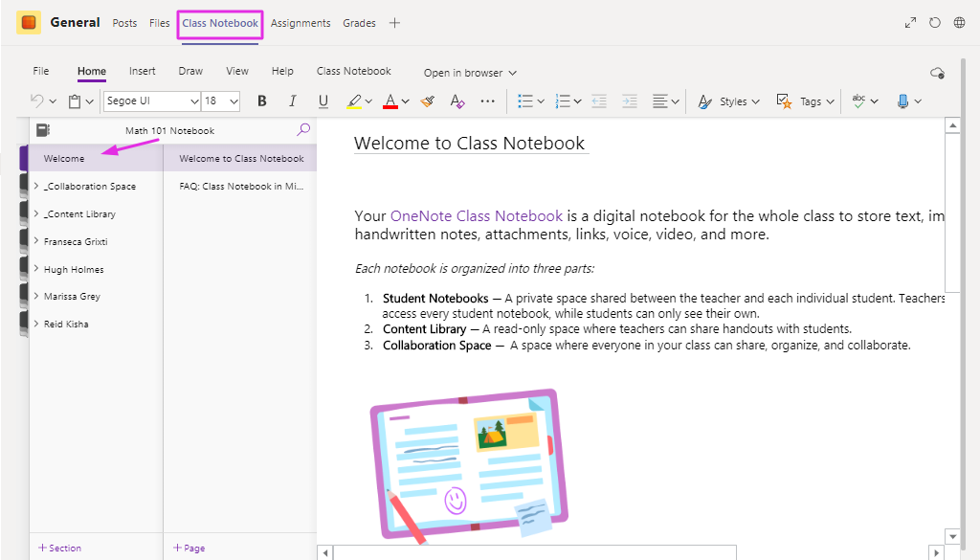Screen dimensions: 980x560
Task: Open the FAQ: Class Notebook page
Action: (x=240, y=187)
